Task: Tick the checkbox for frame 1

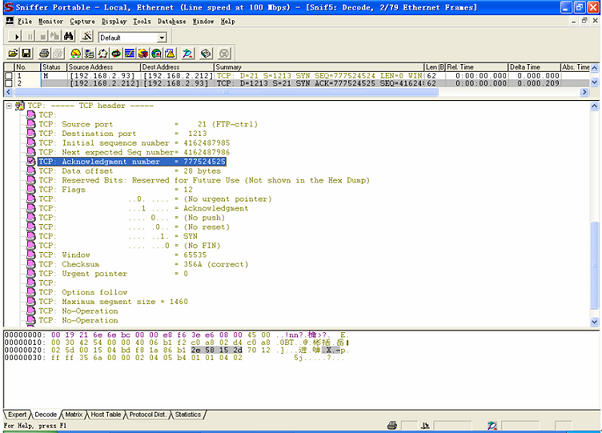Action: [9, 75]
